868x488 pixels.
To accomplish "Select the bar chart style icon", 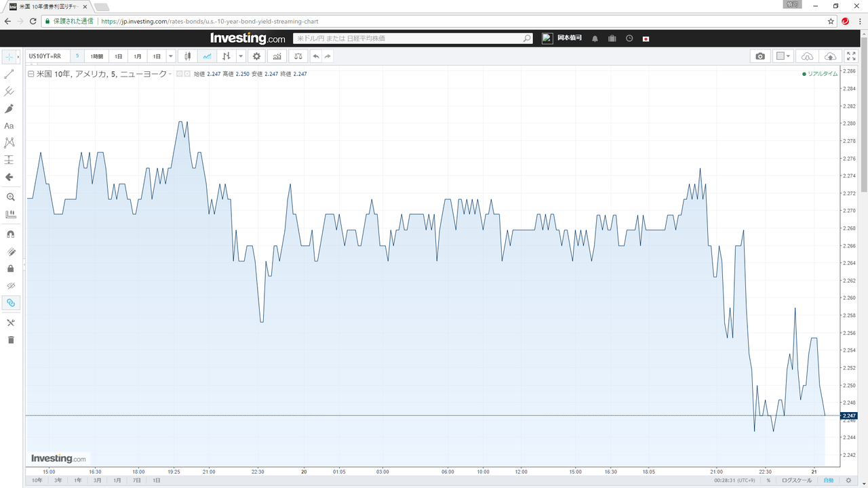I will click(x=226, y=56).
